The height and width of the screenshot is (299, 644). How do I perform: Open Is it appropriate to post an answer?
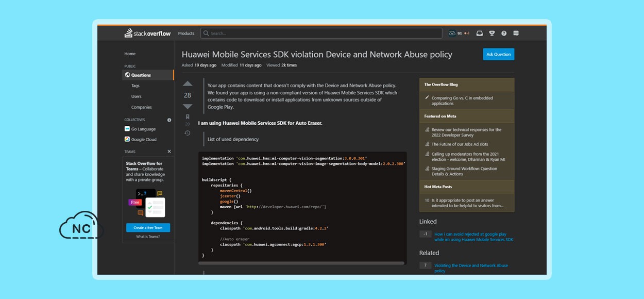[467, 203]
